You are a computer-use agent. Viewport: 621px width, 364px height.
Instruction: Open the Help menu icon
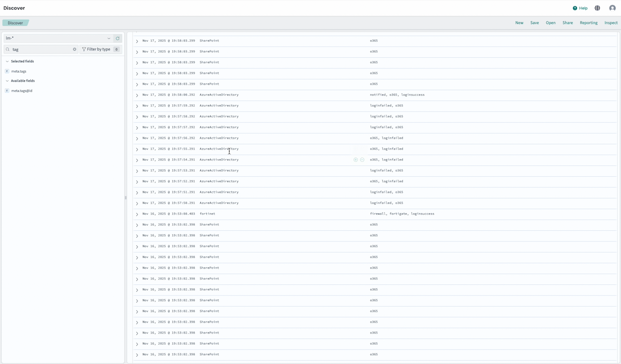coord(575,8)
